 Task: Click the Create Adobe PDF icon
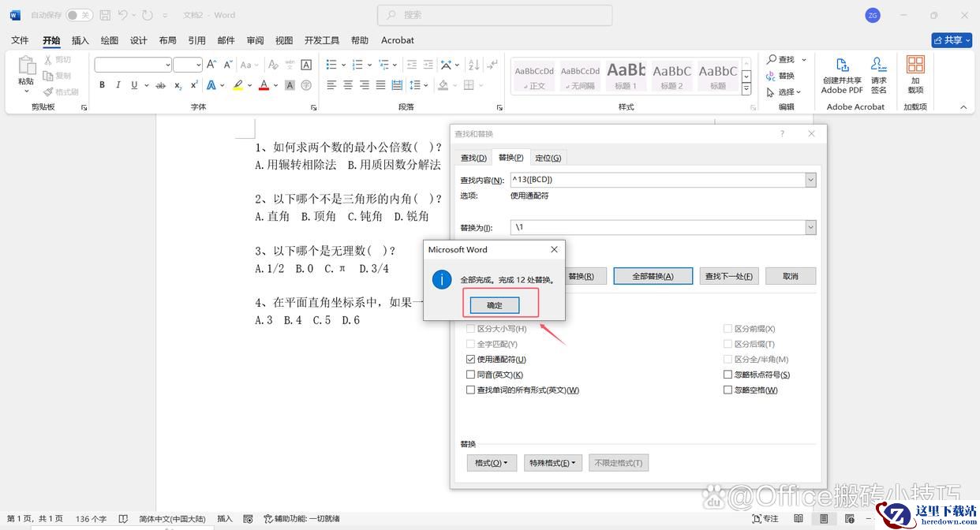point(842,75)
